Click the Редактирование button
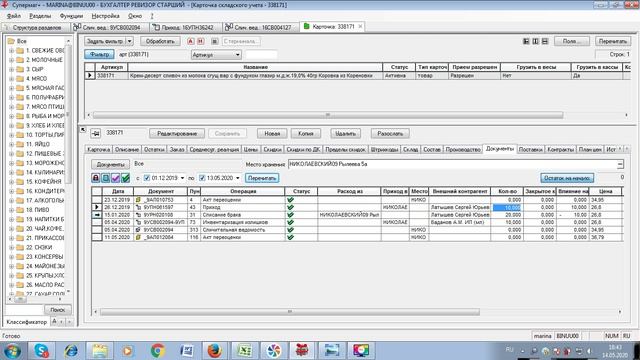This screenshot has height=360, width=640. coord(177,133)
